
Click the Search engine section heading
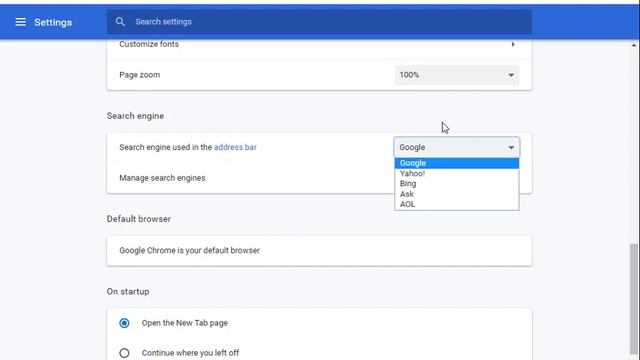tap(136, 116)
